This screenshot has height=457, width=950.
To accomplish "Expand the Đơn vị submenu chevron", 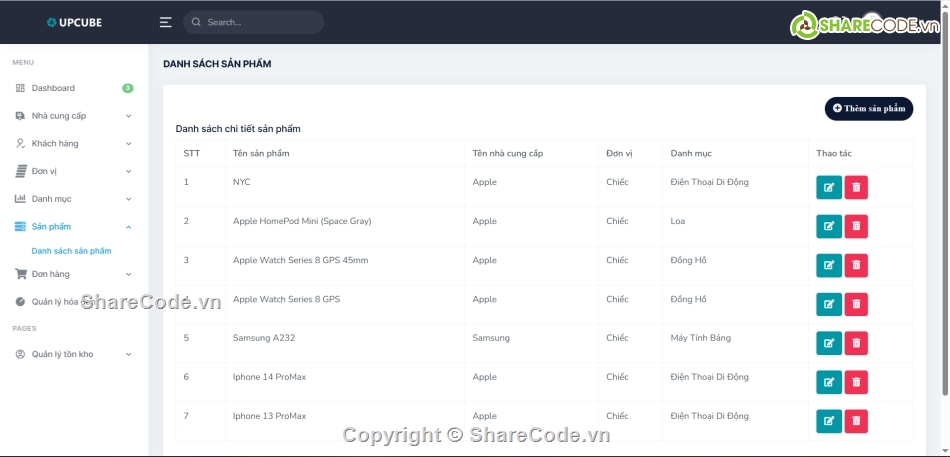I will click(x=128, y=172).
